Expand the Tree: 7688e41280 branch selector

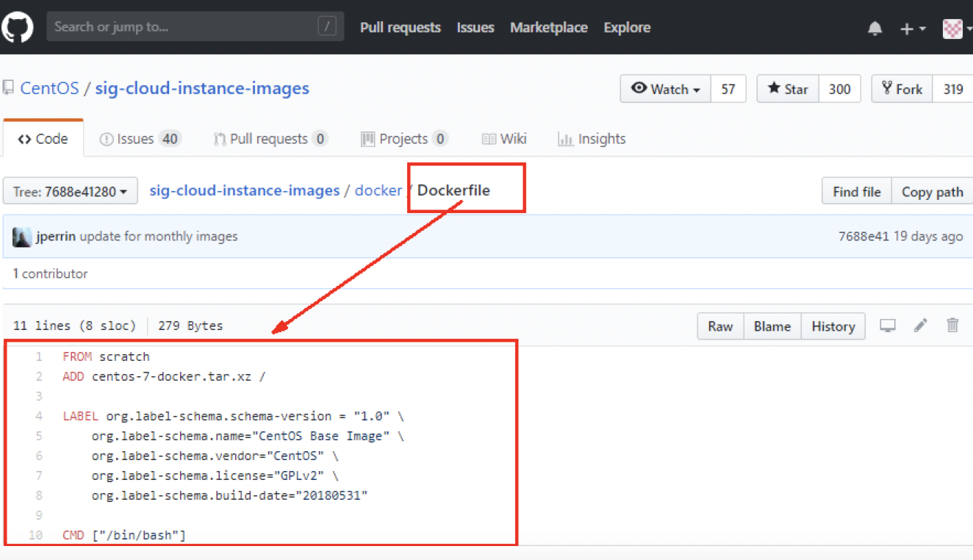pos(71,192)
